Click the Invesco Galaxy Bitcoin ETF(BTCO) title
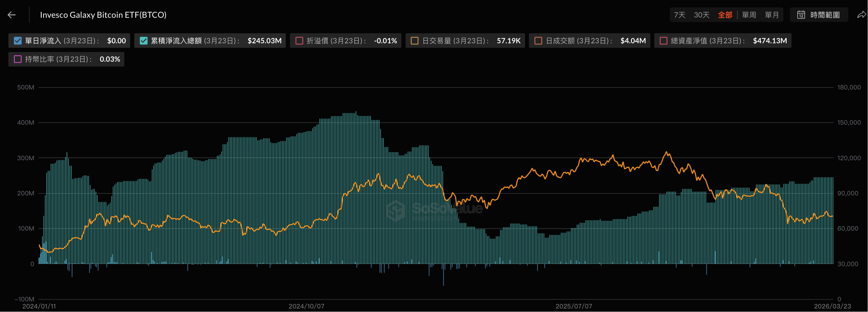This screenshot has width=868, height=312. [103, 15]
